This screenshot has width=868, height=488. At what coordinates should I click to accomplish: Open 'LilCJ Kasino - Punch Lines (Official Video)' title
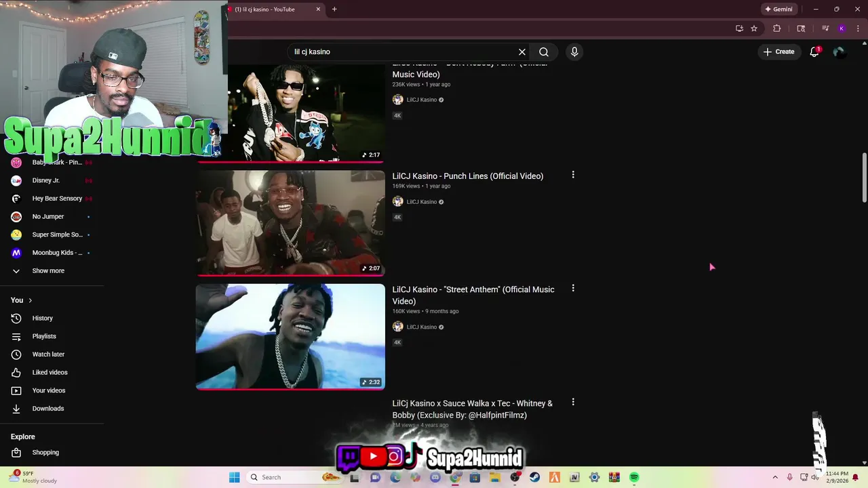pyautogui.click(x=468, y=176)
